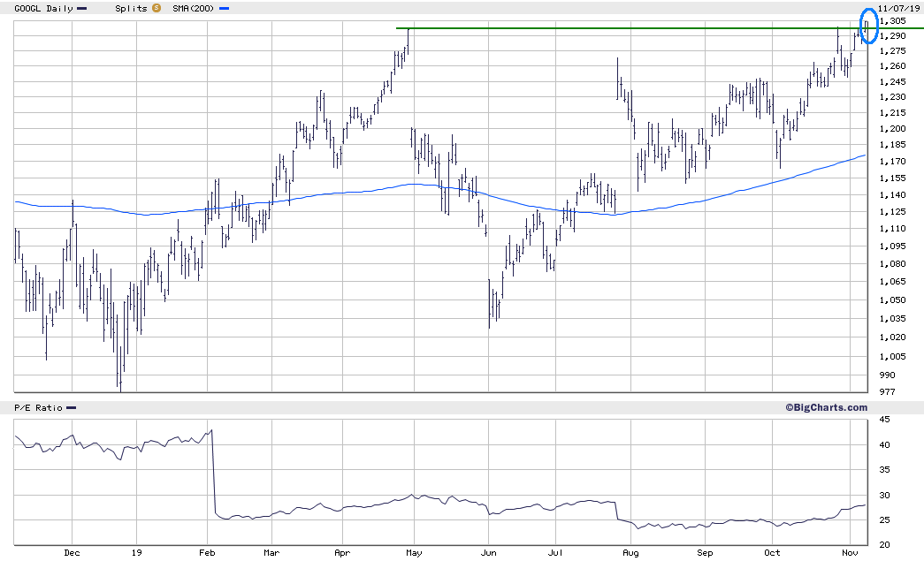
Task: Select the SMA(200) legend label
Action: click(194, 9)
